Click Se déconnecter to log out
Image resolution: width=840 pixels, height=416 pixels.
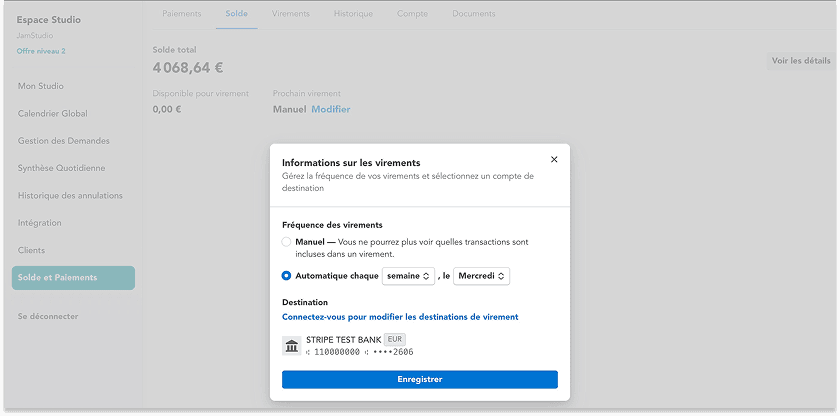click(48, 316)
